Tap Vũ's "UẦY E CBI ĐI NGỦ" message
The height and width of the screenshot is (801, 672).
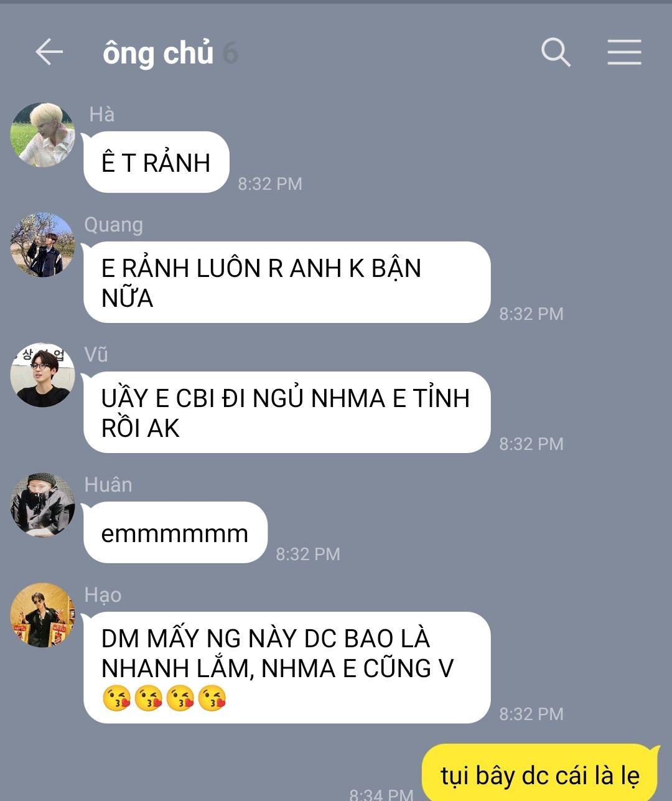pos(287,413)
